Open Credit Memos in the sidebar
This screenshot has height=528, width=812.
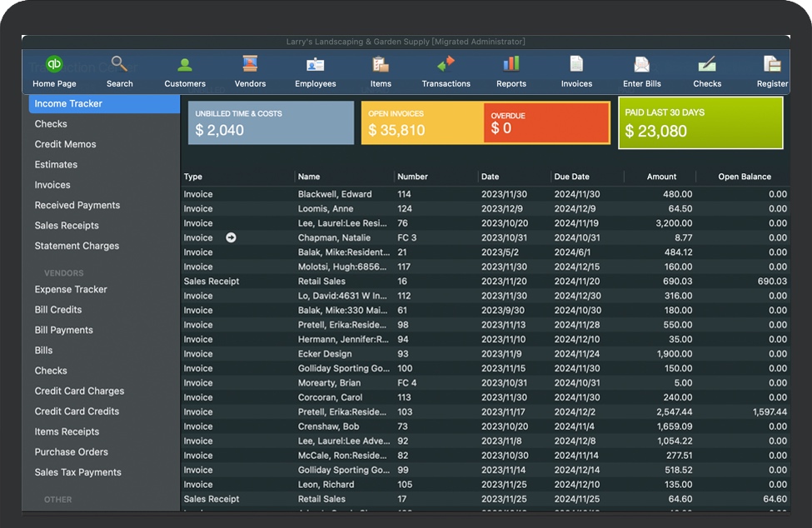[x=65, y=144]
